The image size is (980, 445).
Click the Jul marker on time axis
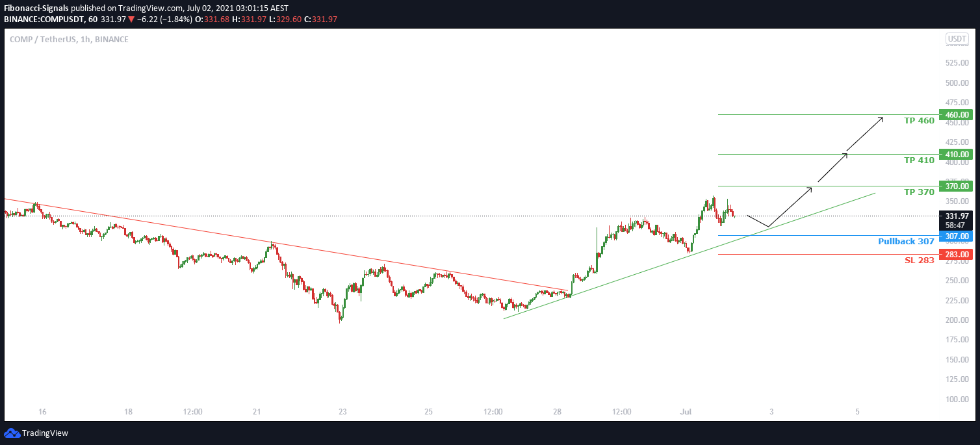pos(685,412)
